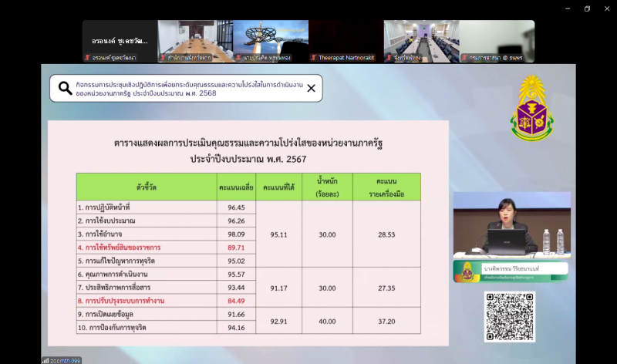Maximize the meeting window
Image resolution: width=617 pixels, height=364 pixels.
587,8
